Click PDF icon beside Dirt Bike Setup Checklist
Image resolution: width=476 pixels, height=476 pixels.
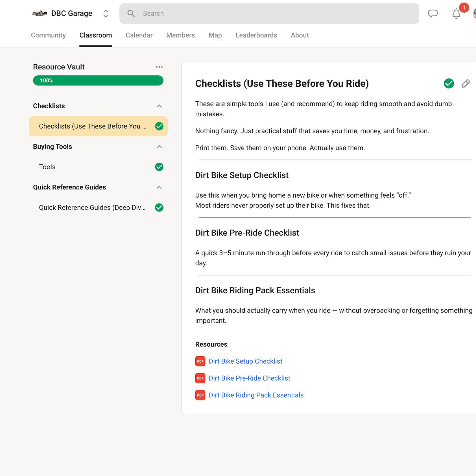pos(200,361)
